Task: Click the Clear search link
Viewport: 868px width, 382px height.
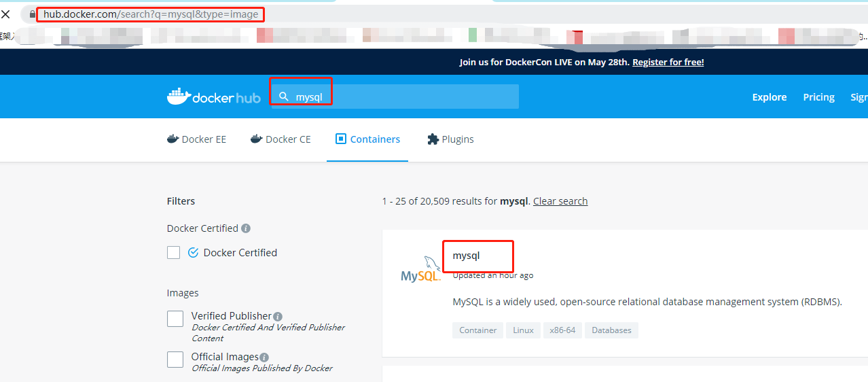Action: point(560,201)
